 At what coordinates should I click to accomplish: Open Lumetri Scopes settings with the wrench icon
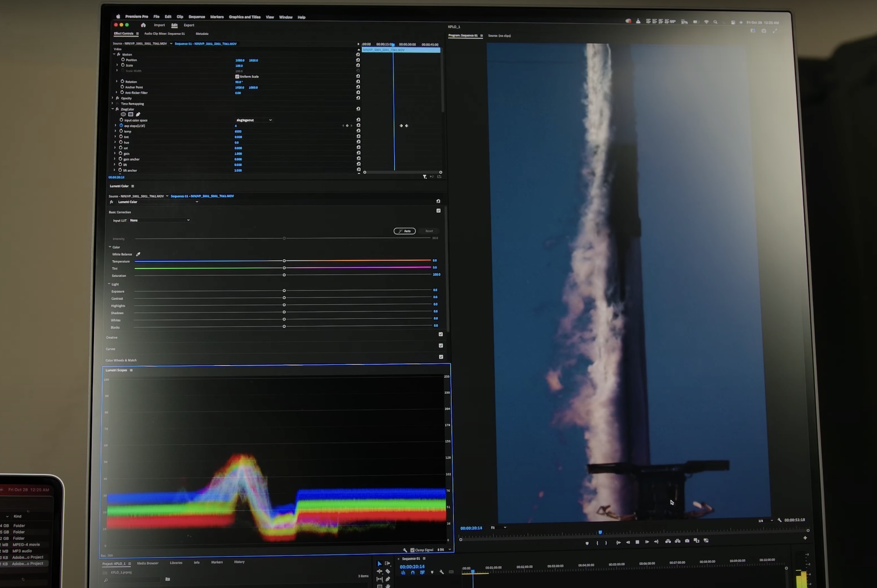pos(405,550)
